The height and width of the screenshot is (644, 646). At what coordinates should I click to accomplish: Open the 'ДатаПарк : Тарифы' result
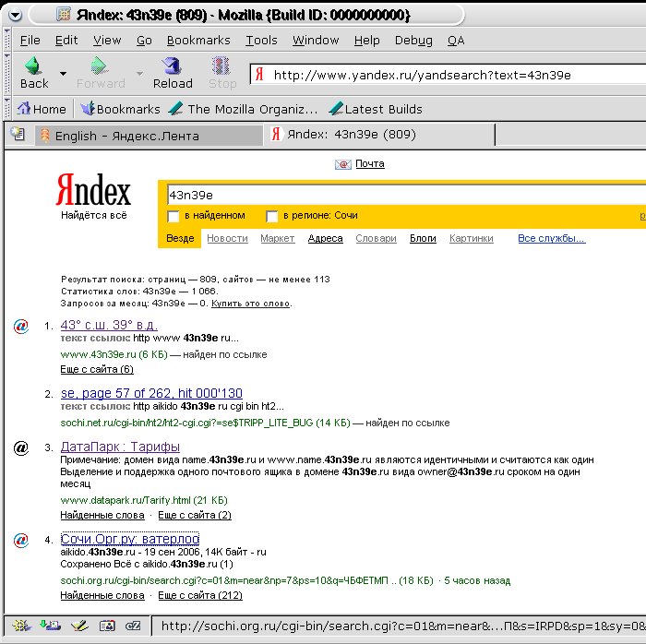(x=120, y=447)
